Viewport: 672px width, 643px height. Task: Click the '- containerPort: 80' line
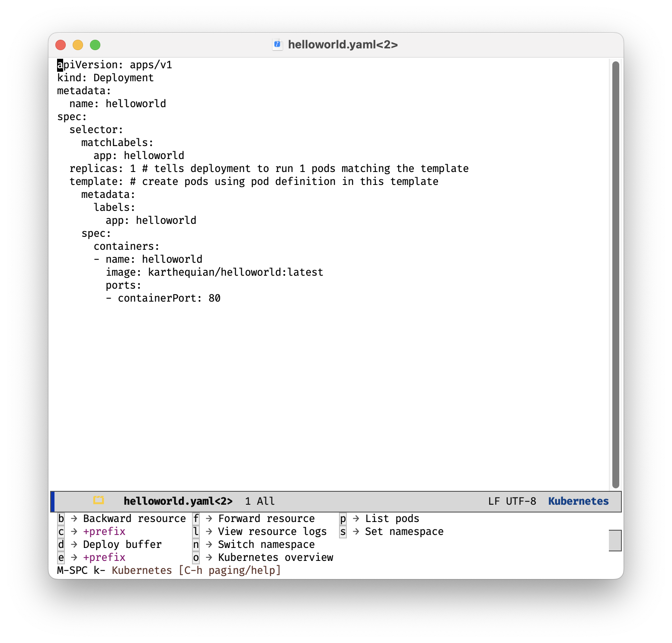point(163,298)
